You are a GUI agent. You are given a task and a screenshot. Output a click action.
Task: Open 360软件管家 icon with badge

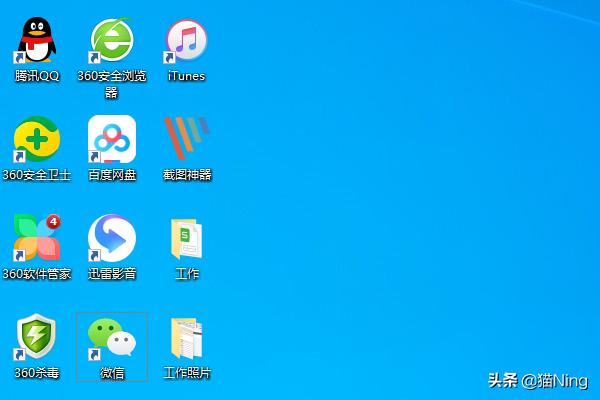pos(37,237)
